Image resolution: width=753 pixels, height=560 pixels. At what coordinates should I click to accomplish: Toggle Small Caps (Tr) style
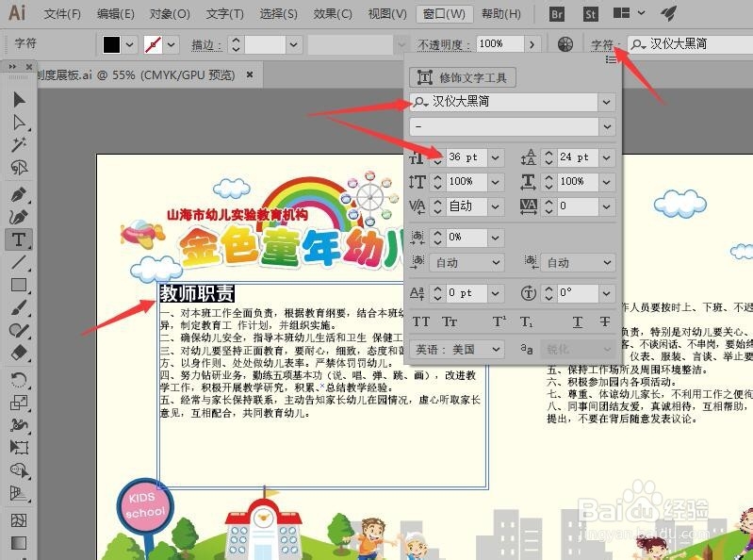[450, 321]
